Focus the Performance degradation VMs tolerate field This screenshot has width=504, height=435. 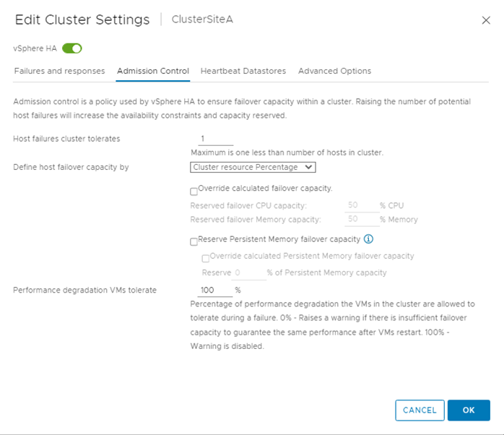(x=214, y=290)
